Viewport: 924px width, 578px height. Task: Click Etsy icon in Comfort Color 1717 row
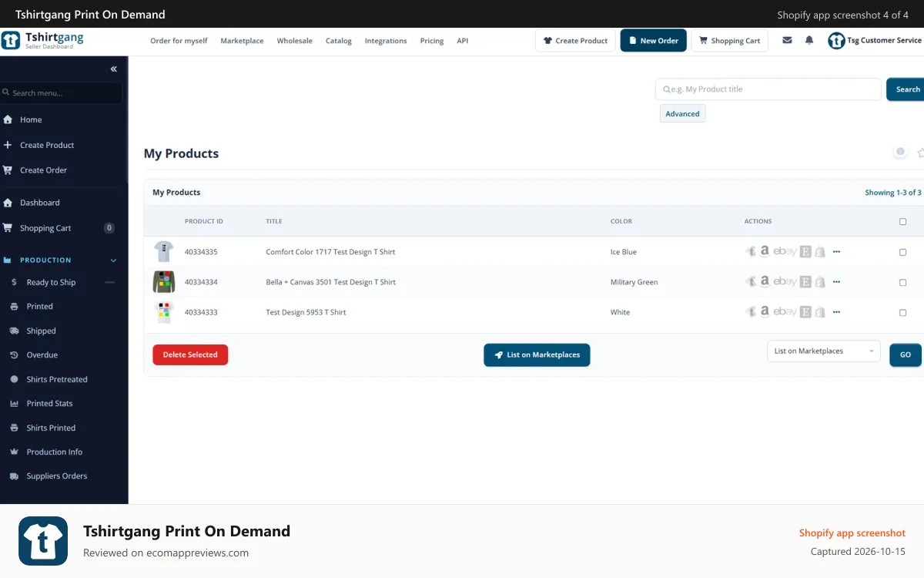click(x=805, y=251)
